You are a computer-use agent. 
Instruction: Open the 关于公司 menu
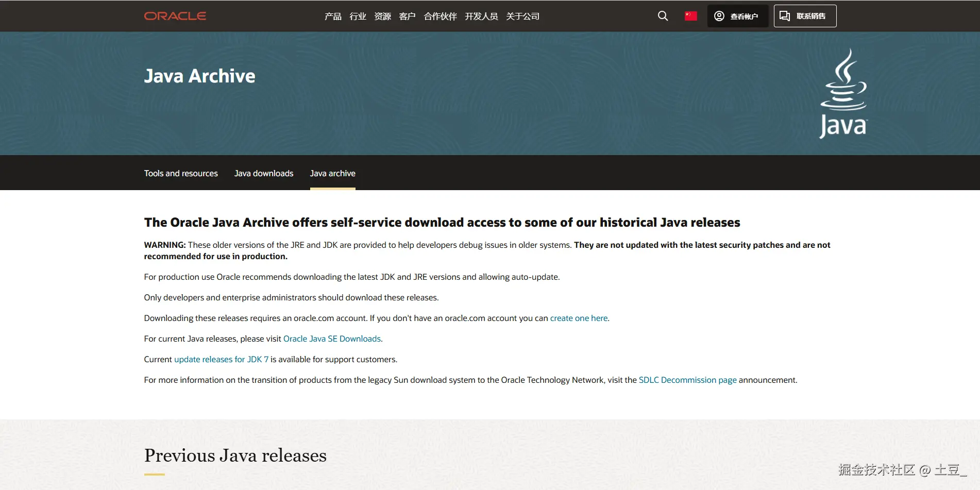[522, 16]
